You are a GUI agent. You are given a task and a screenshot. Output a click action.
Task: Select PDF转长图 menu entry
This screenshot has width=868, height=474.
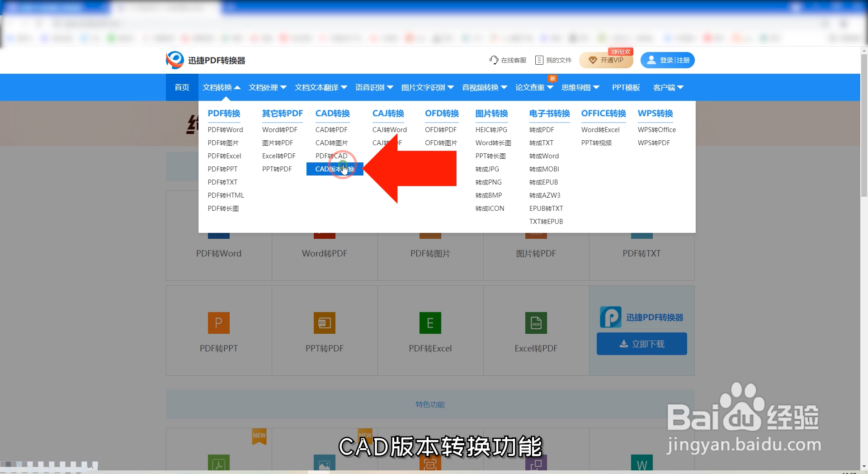(x=223, y=209)
